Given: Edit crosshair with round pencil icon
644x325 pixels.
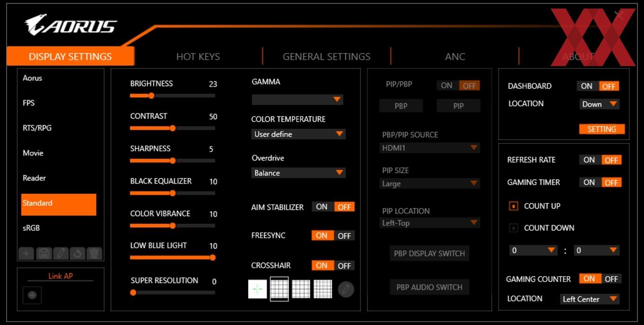Looking at the screenshot, I should coord(346,289).
